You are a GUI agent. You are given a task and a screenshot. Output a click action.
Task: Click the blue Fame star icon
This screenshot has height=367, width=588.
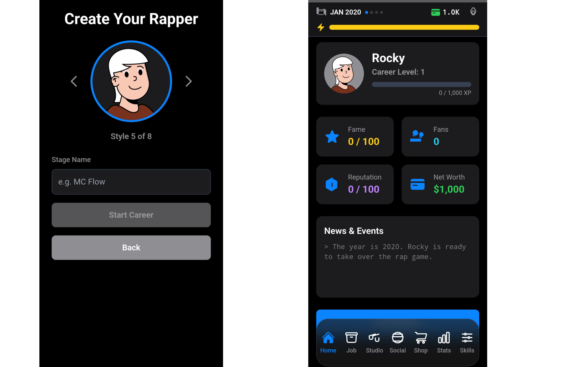click(332, 137)
